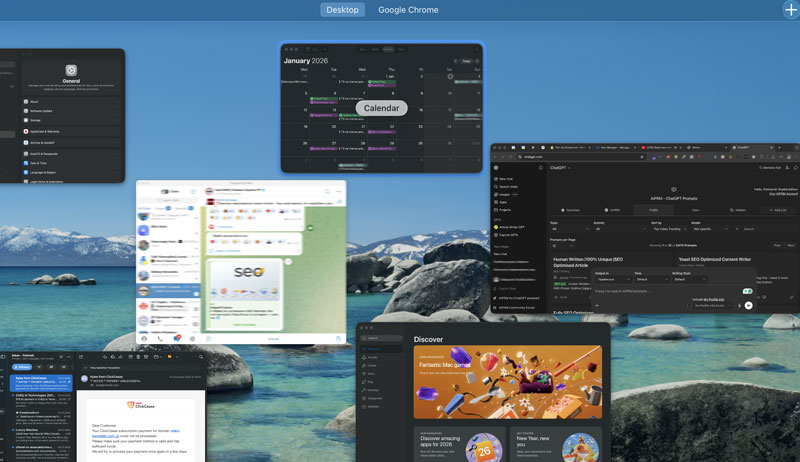This screenshot has height=462, width=800.
Task: Switch to the Google Chrome space
Action: (x=408, y=10)
